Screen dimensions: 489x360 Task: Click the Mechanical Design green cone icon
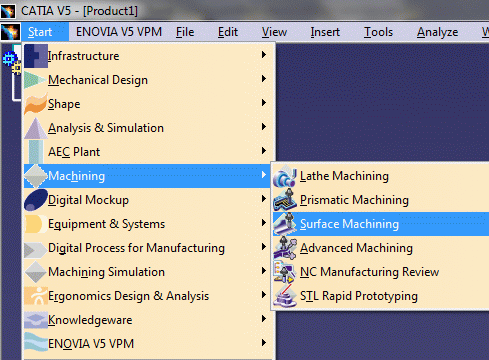(x=35, y=80)
